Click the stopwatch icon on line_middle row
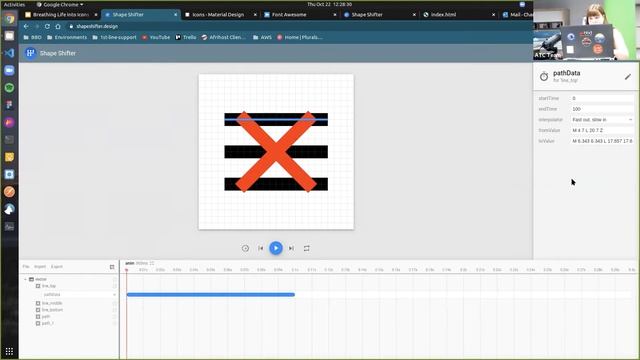Screen dimensions: 640x360 tap(115, 303)
